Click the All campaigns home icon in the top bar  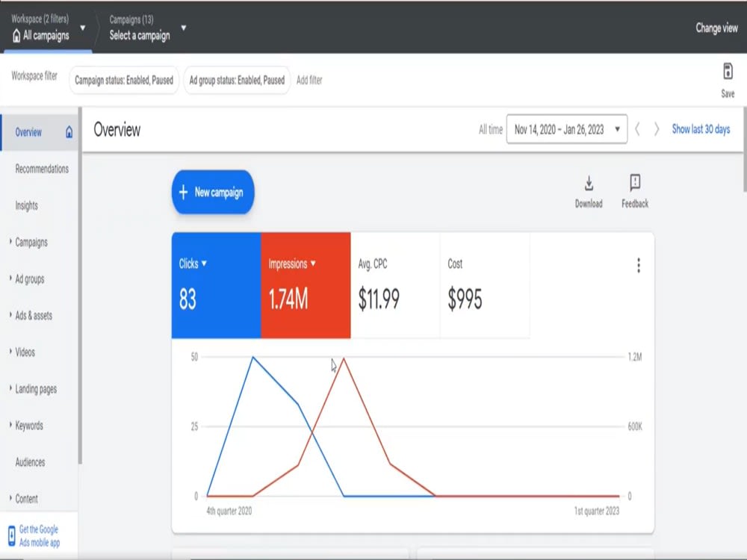coord(16,35)
